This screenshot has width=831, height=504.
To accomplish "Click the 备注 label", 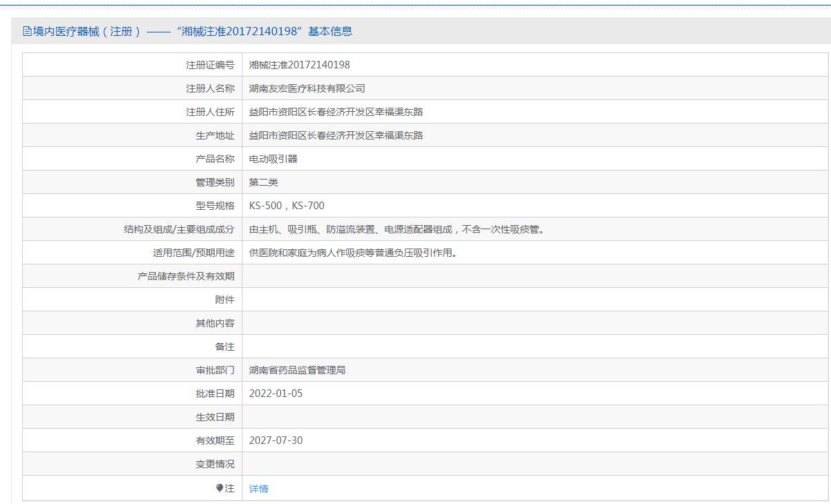I will (225, 347).
